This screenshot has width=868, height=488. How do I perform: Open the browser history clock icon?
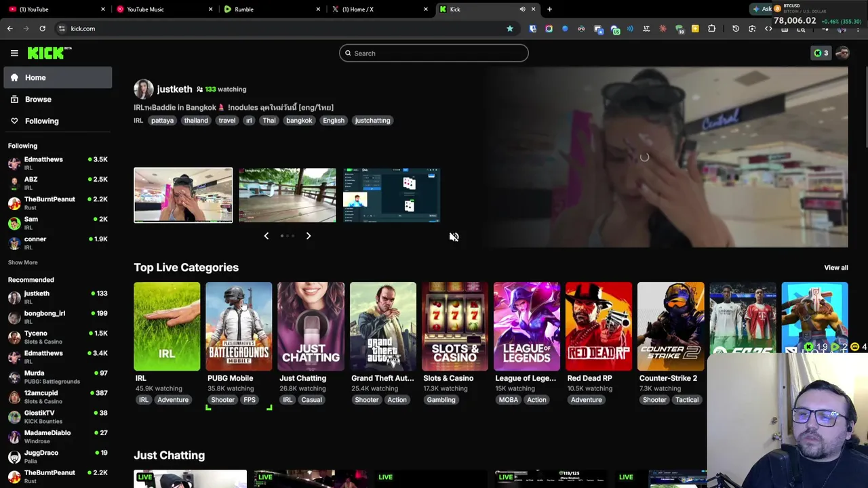point(736,28)
